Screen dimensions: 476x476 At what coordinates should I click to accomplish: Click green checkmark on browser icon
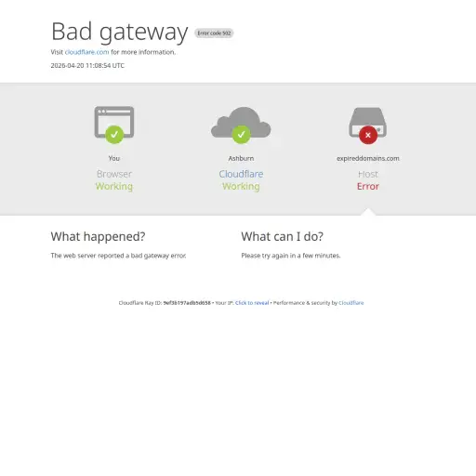(x=114, y=135)
